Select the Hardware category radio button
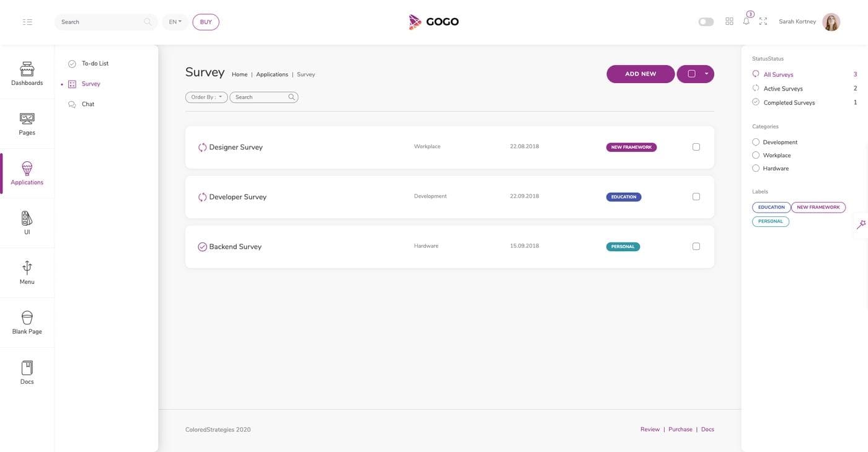868x452 pixels. 756,168
